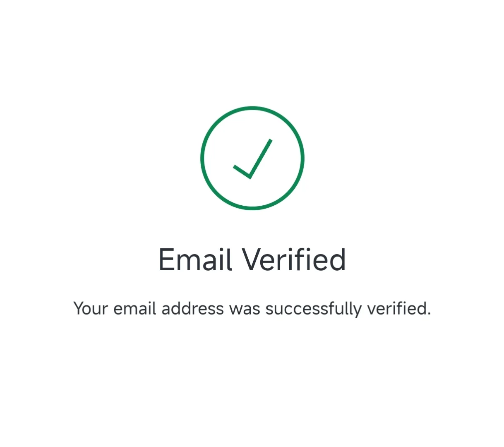Click the green checkmark icon
The image size is (504, 447).
coord(253,159)
